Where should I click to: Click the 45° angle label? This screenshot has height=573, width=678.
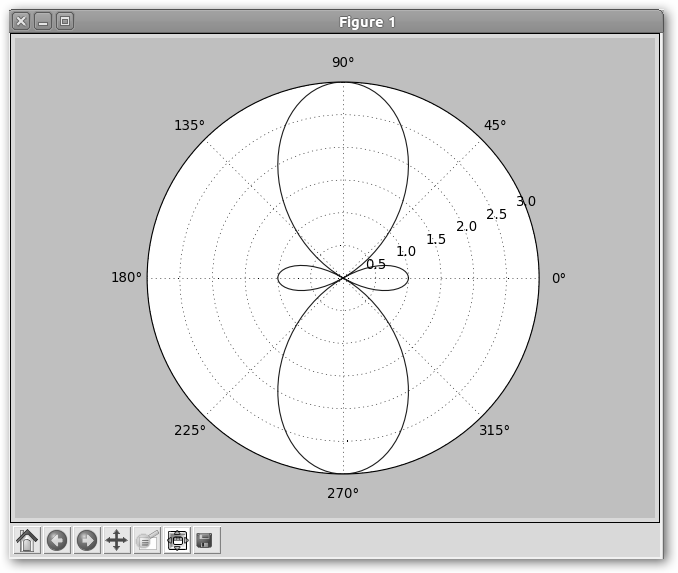[x=494, y=125]
